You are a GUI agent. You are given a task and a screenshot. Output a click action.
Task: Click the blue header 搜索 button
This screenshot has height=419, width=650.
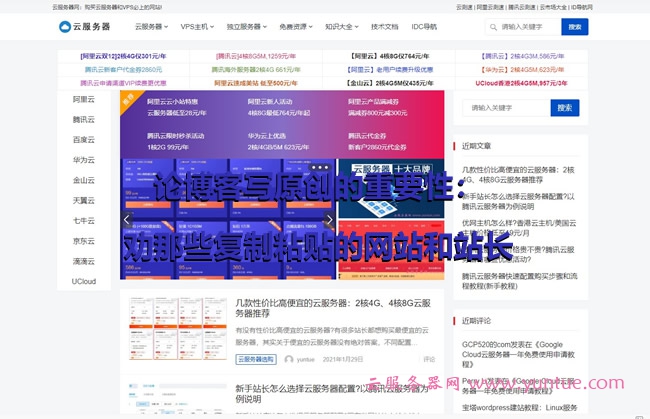(574, 27)
